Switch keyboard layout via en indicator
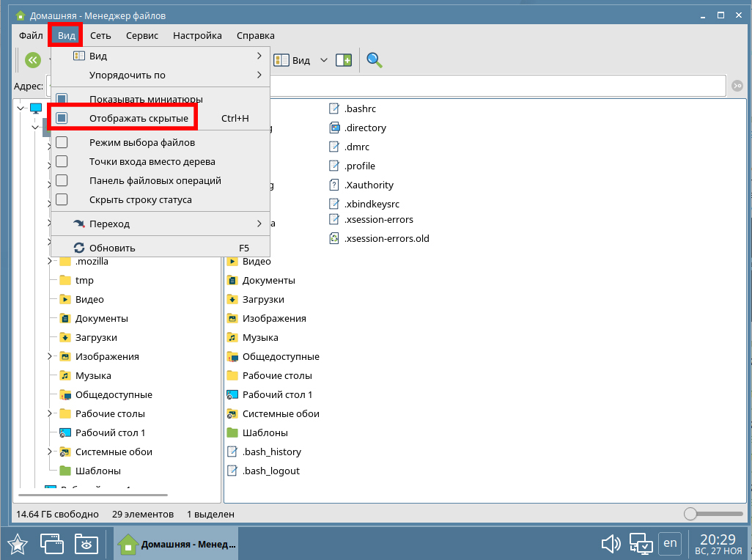The height and width of the screenshot is (560, 752). click(669, 543)
